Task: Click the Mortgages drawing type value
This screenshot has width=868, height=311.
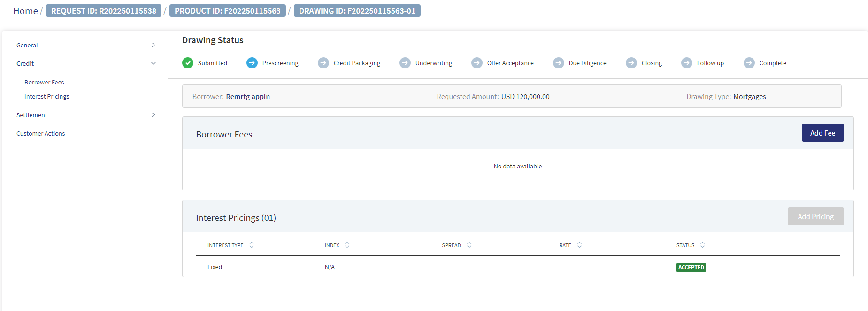Action: pos(750,97)
